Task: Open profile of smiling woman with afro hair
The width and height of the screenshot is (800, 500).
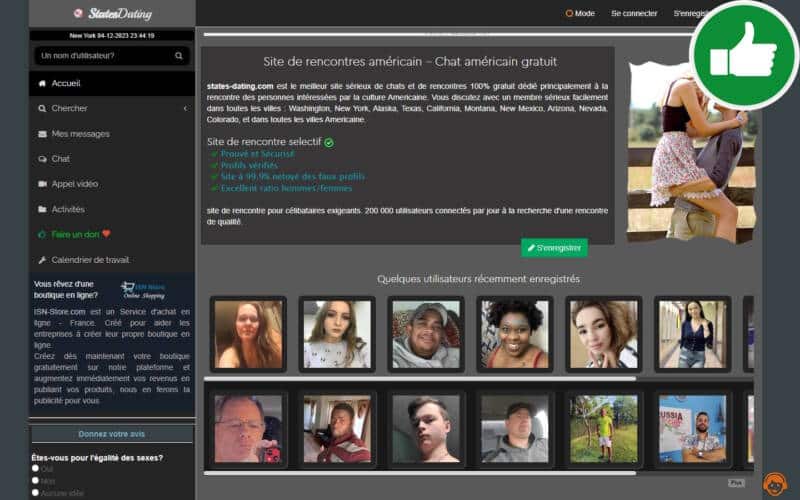Action: (x=515, y=334)
